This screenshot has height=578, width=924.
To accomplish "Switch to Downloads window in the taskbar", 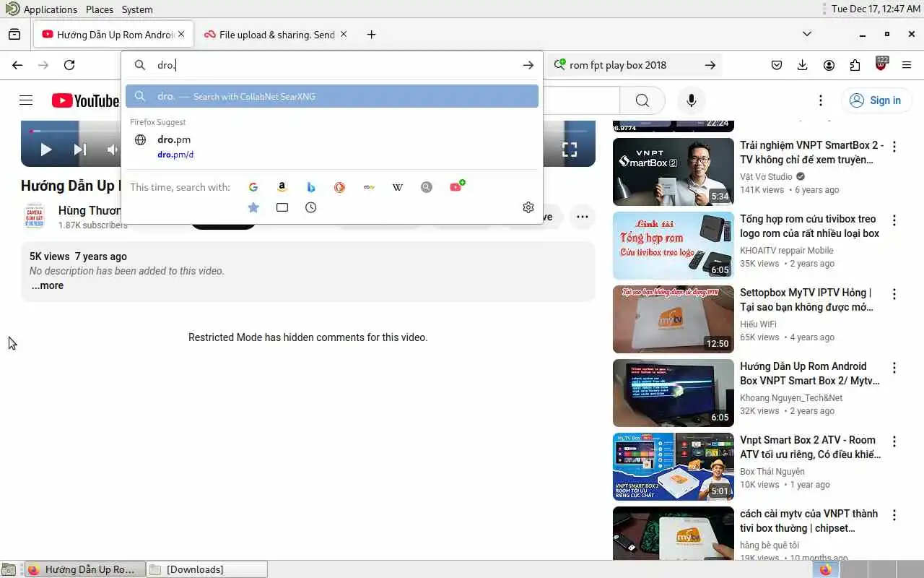I will click(x=207, y=569).
